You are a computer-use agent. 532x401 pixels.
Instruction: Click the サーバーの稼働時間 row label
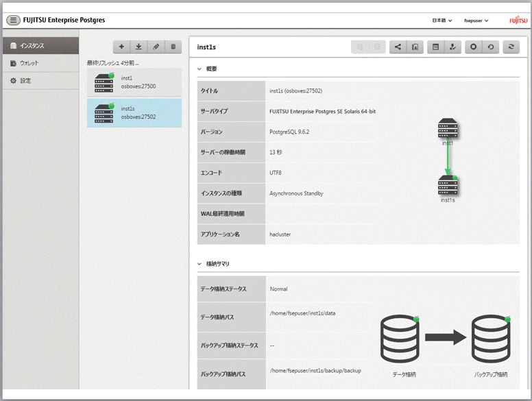(x=223, y=152)
